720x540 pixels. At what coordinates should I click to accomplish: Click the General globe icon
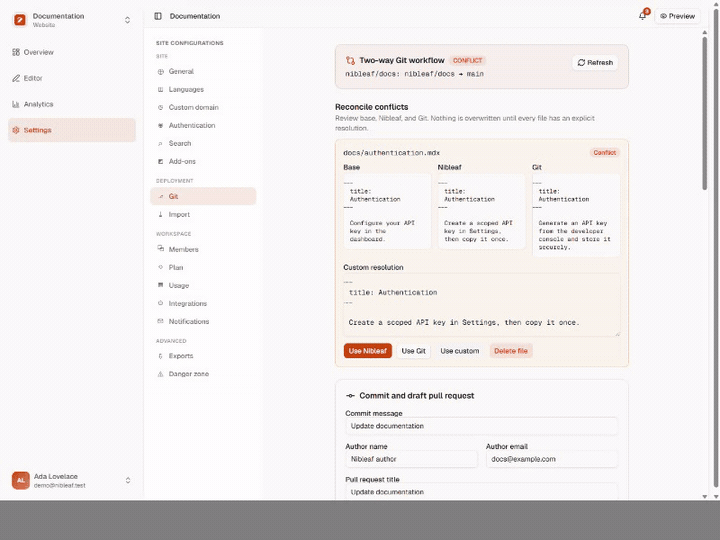160,72
